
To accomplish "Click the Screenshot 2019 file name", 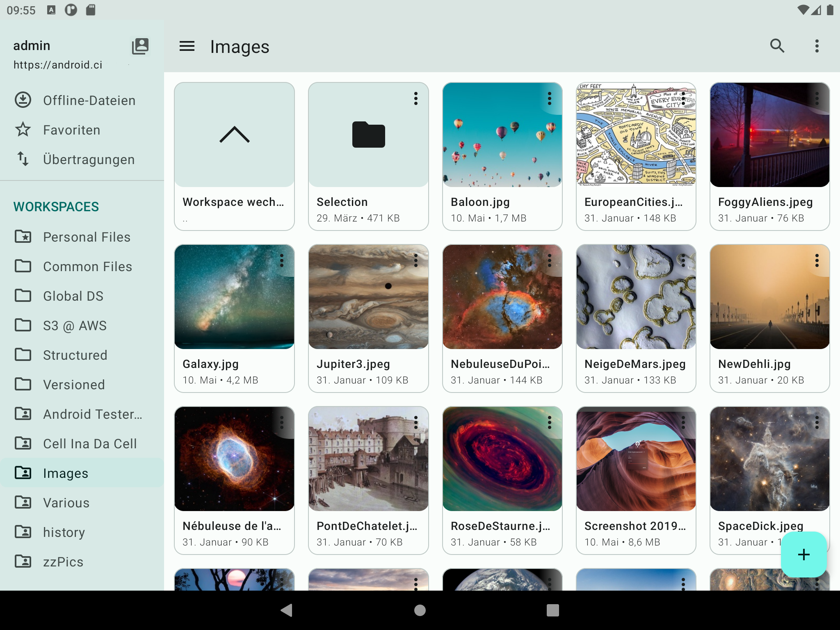I will click(635, 526).
